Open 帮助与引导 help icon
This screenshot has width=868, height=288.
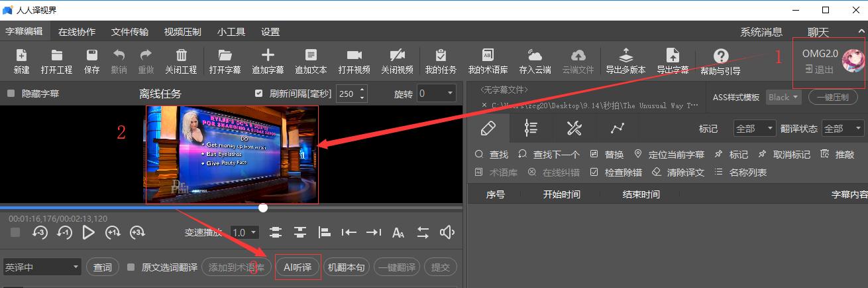coord(720,62)
